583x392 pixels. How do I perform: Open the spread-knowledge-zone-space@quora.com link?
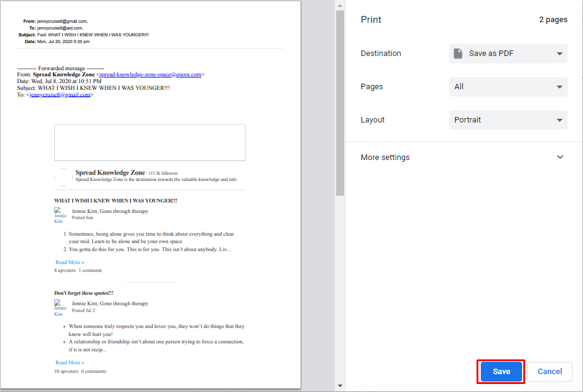tap(150, 74)
